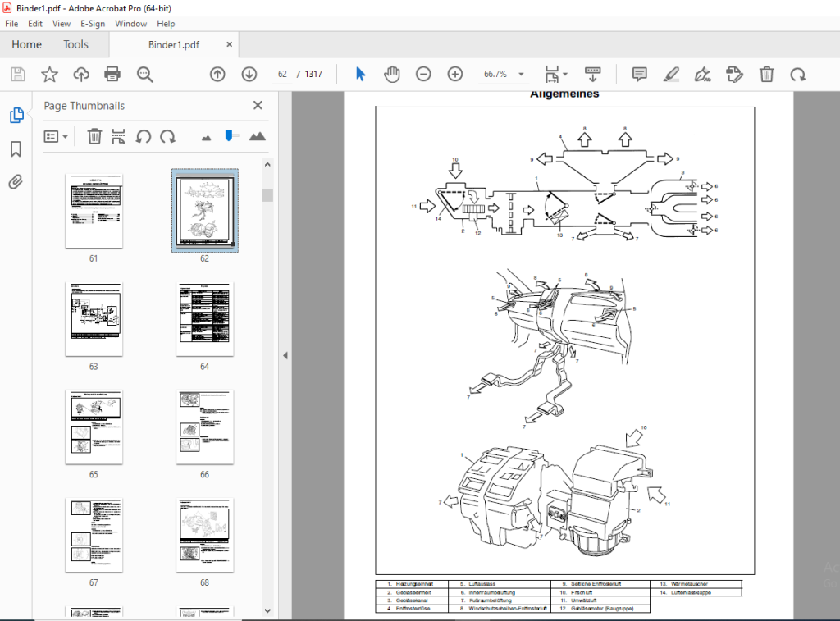Open the Fill & Sign pen tool

(x=703, y=74)
